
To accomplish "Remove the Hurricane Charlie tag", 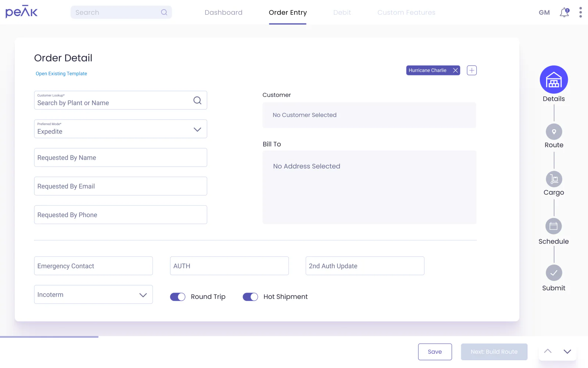I will tap(455, 70).
